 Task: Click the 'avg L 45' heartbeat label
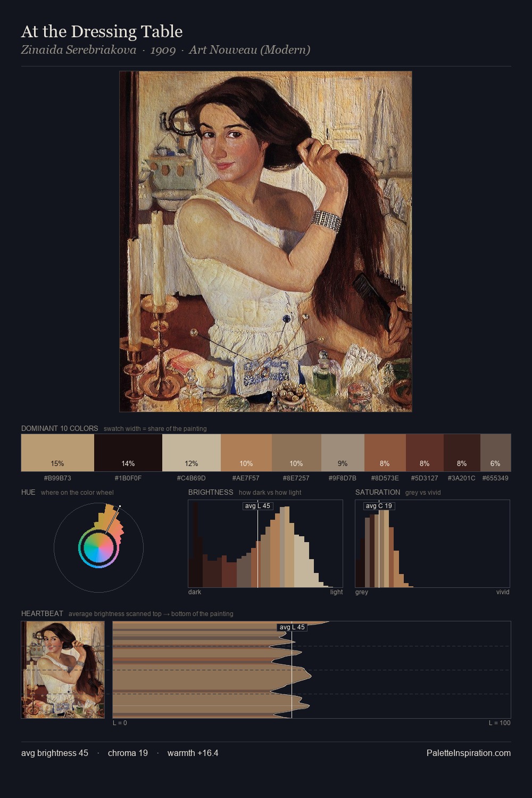292,627
